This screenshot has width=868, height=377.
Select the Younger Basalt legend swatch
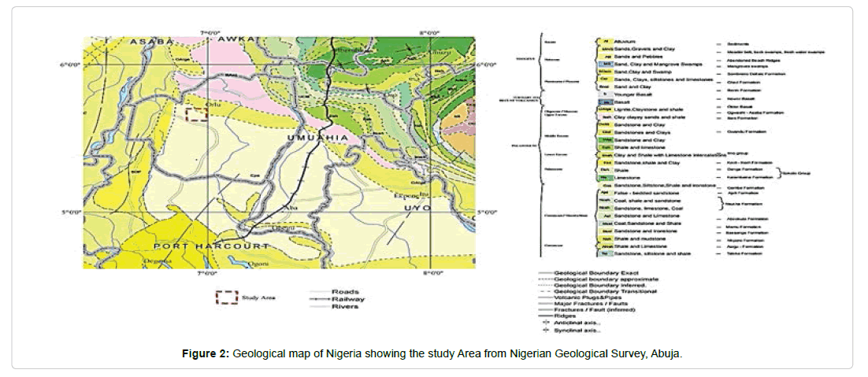[x=605, y=93]
